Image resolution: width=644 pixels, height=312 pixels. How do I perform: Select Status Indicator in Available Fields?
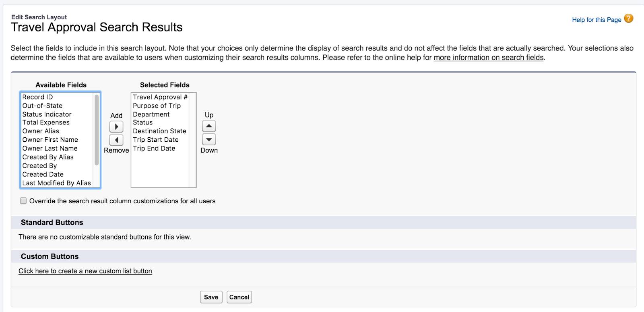pyautogui.click(x=47, y=114)
